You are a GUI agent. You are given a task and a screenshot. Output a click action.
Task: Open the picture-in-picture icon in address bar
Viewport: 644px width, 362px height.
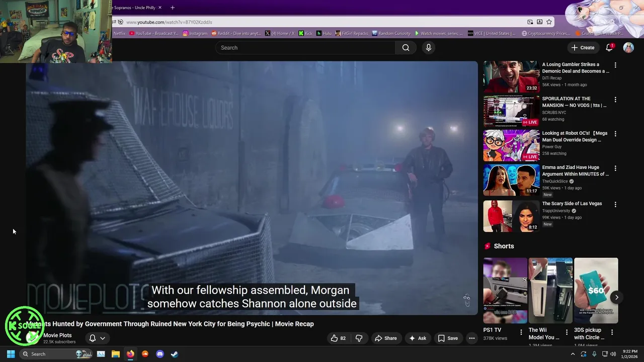tap(530, 22)
